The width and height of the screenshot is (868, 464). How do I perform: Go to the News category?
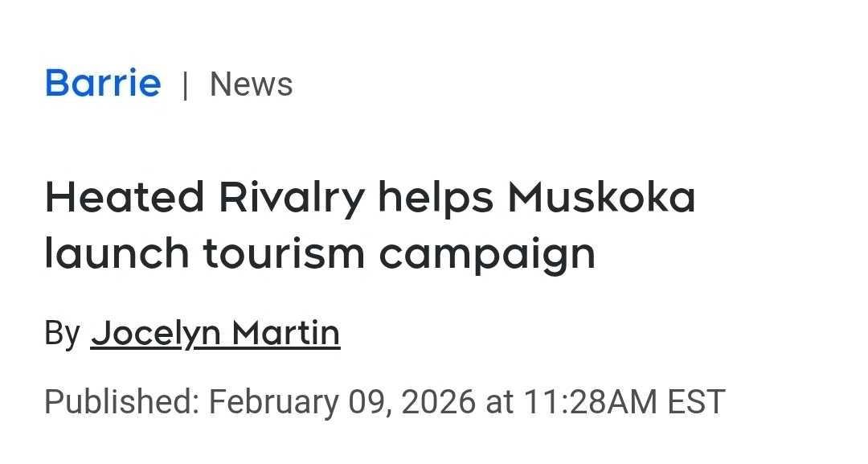[251, 84]
